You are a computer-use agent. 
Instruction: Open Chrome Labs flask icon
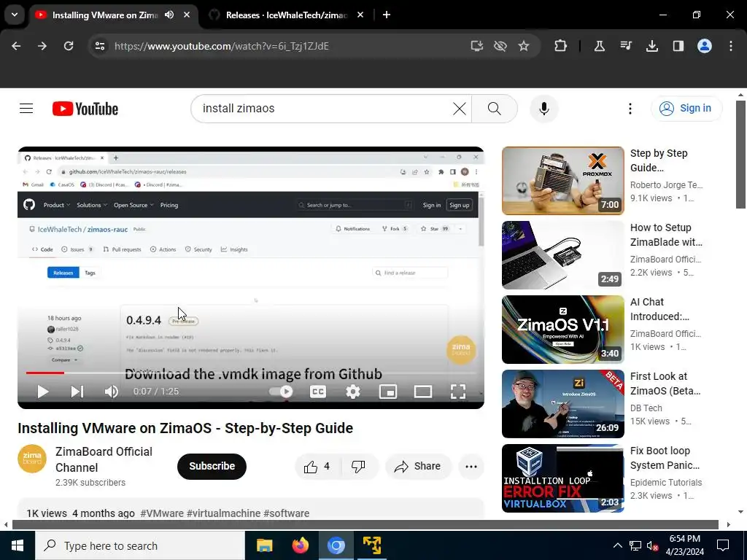600,46
